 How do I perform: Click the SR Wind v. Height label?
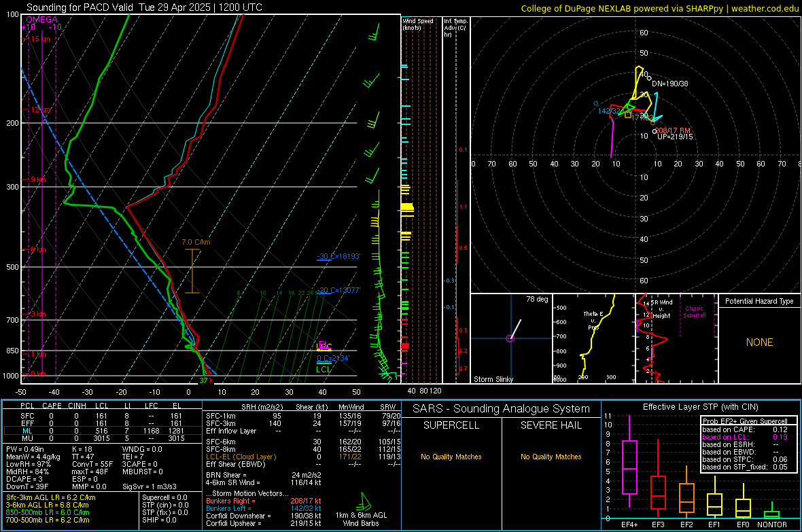pos(663,309)
